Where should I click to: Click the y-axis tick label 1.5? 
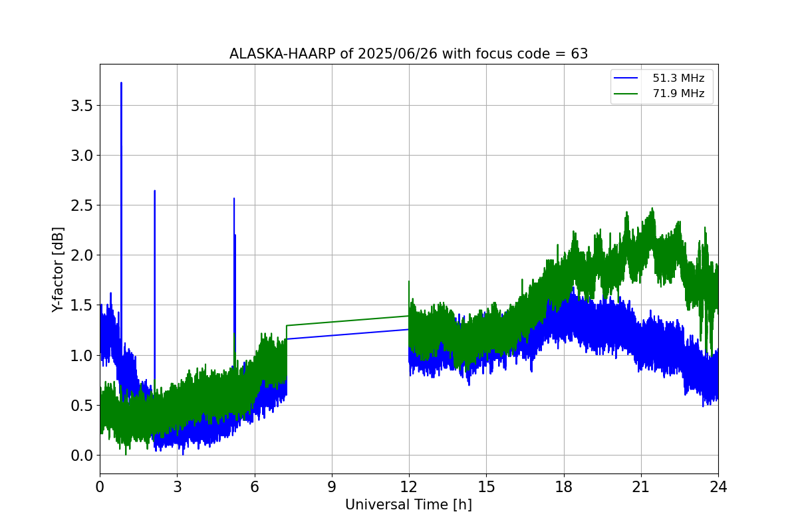[82, 305]
